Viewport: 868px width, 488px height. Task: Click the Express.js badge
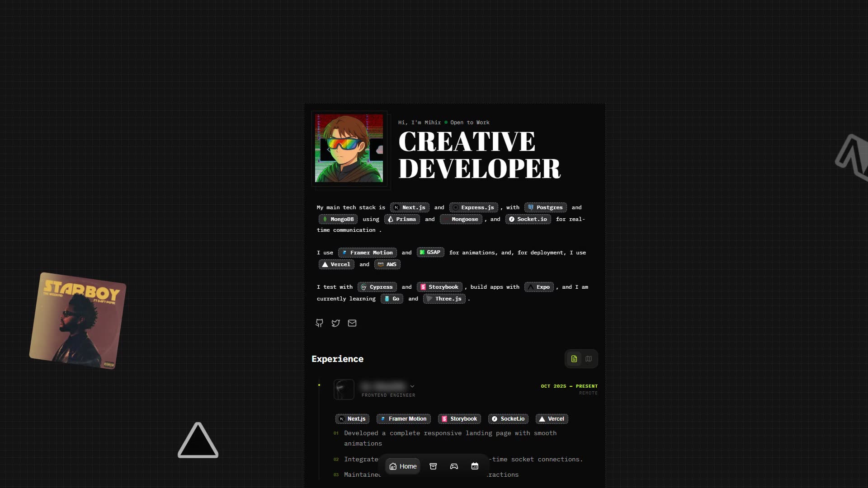[x=473, y=207]
